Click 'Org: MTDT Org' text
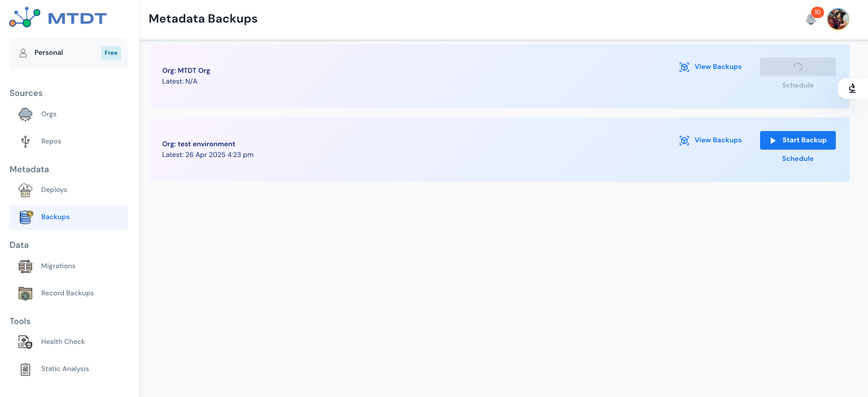The width and height of the screenshot is (868, 397). point(186,71)
